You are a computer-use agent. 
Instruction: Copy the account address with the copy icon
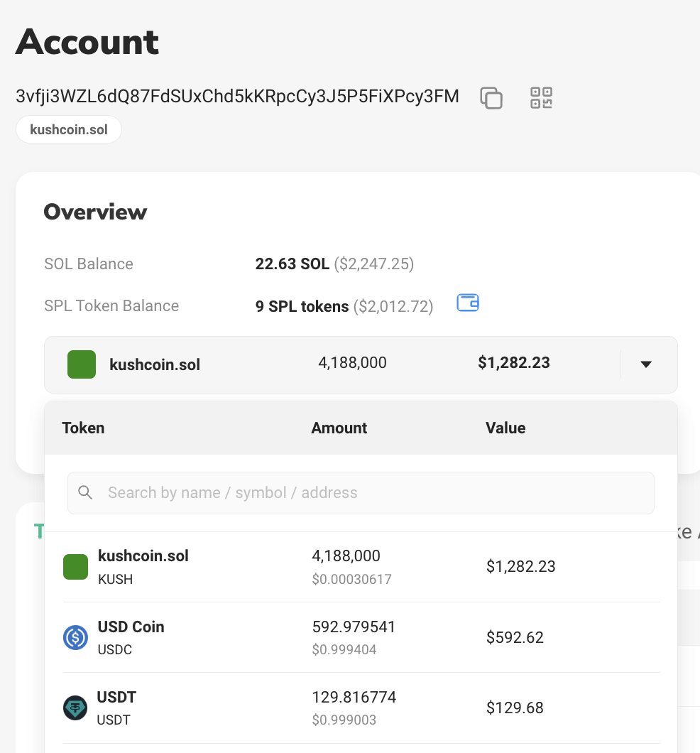491,98
